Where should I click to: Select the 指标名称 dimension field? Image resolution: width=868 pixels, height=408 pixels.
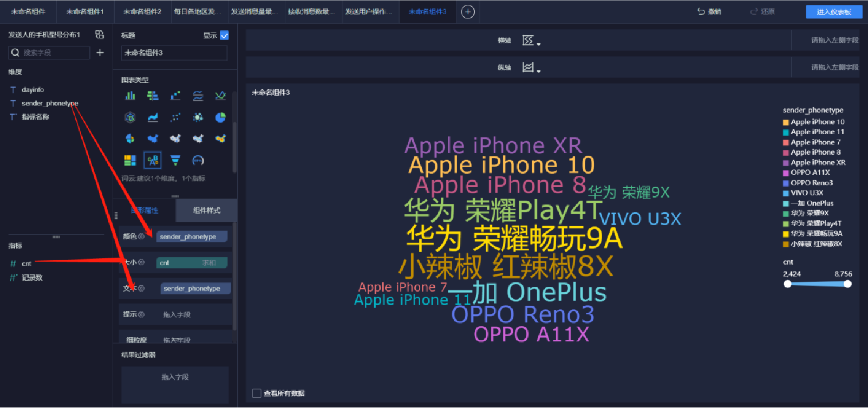click(x=35, y=117)
